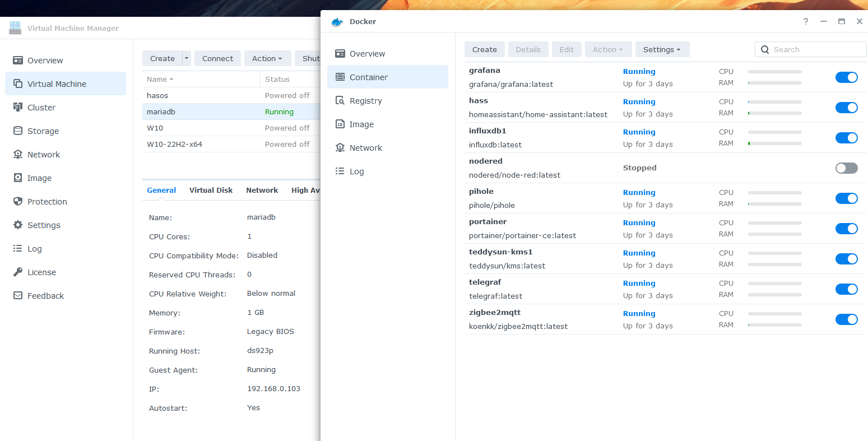Click the Virtual Machine Manager app icon
Image resolution: width=868 pixels, height=441 pixels.
[15, 27]
